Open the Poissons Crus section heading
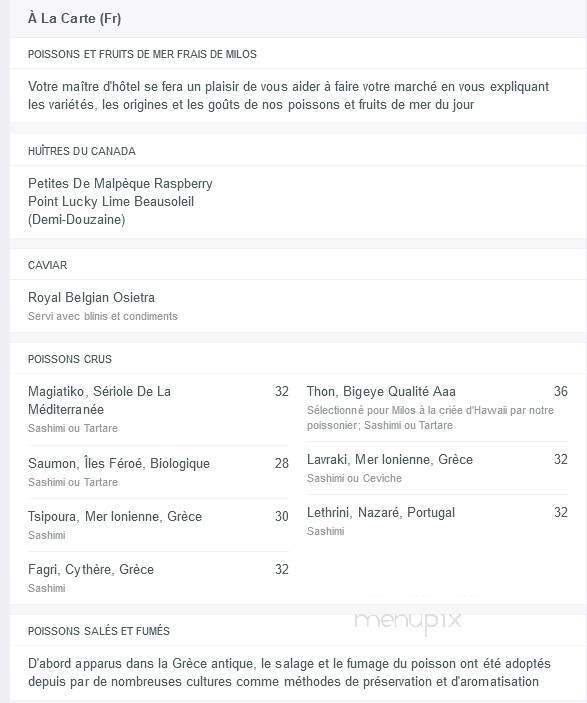 (x=70, y=359)
